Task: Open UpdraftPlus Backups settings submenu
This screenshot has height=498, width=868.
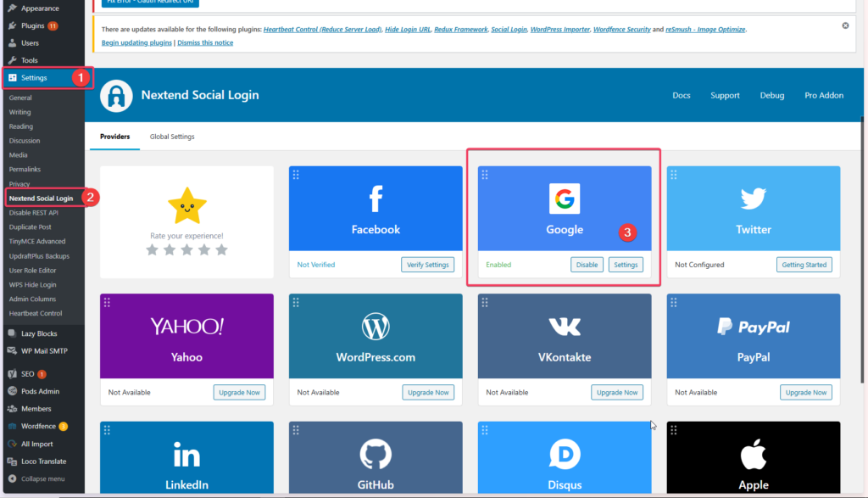Action: (39, 256)
